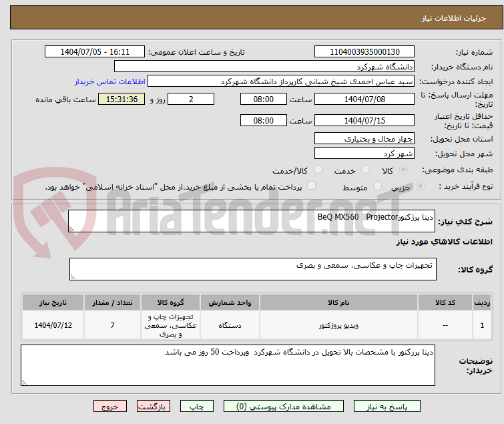Click price validity date 1404/07/15
Image resolution: width=504 pixels, height=424 pixels.
pyautogui.click(x=364, y=121)
